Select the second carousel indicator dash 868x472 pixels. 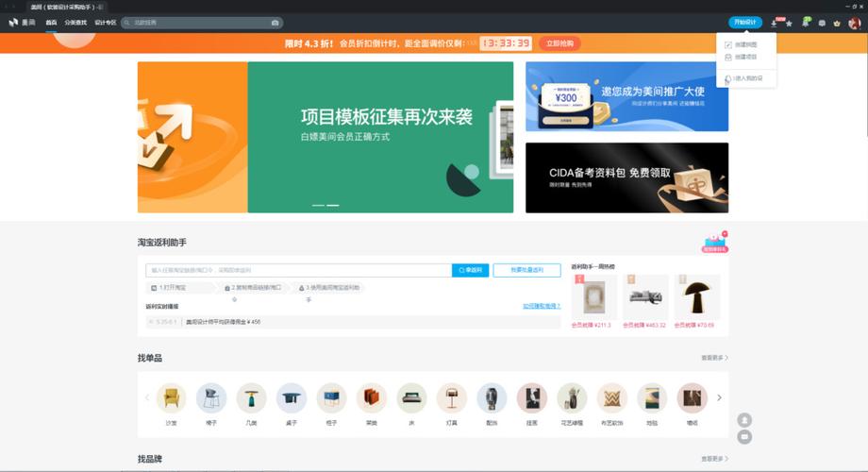[333, 205]
